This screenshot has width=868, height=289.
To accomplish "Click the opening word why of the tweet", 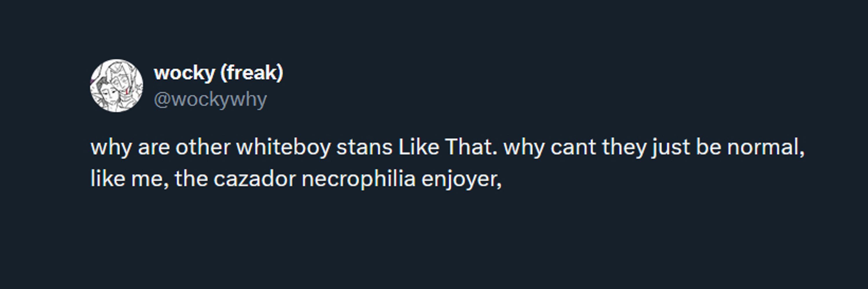I will tap(111, 148).
